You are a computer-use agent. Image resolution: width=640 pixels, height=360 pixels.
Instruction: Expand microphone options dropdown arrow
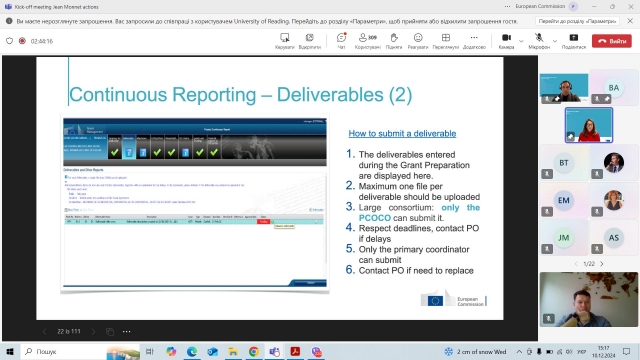(555, 41)
